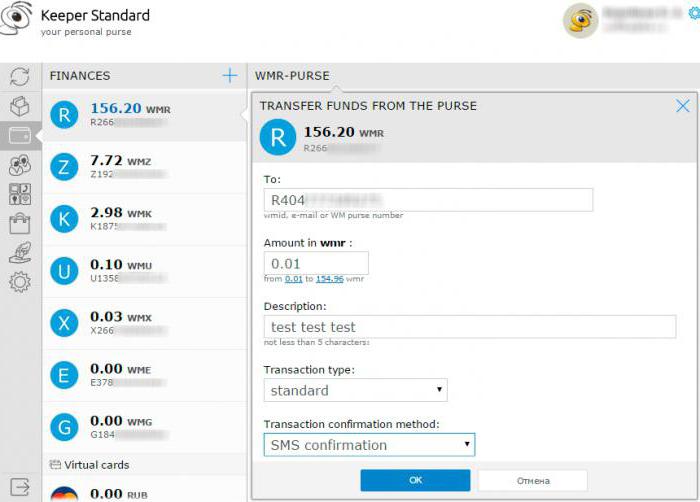This screenshot has height=502, width=700.
Task: Select the Z WMZ purse icon
Action: tap(64, 167)
